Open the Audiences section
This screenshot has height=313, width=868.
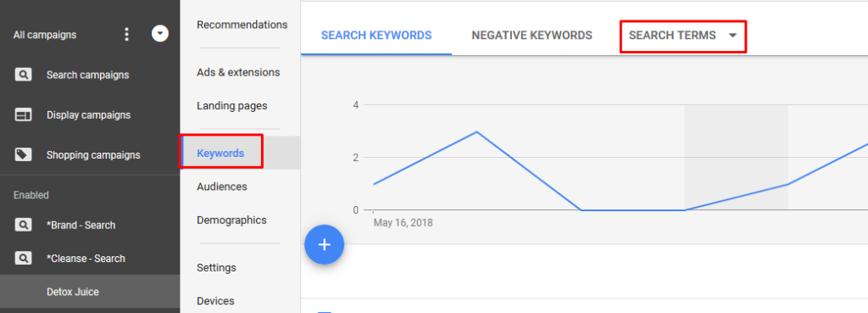click(222, 187)
